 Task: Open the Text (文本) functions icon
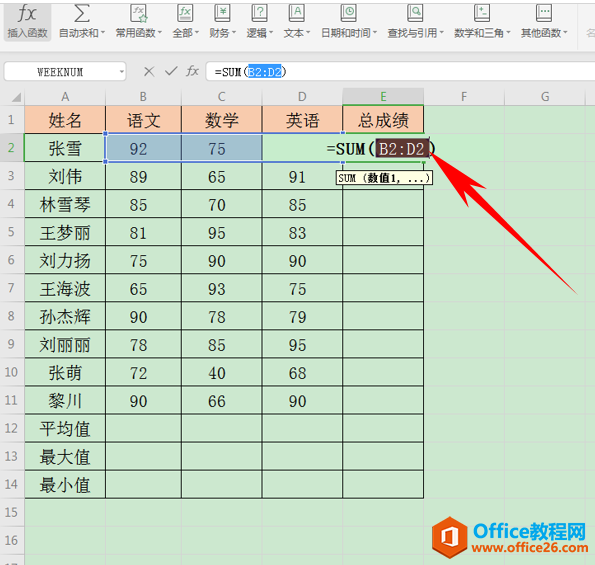coord(296,13)
